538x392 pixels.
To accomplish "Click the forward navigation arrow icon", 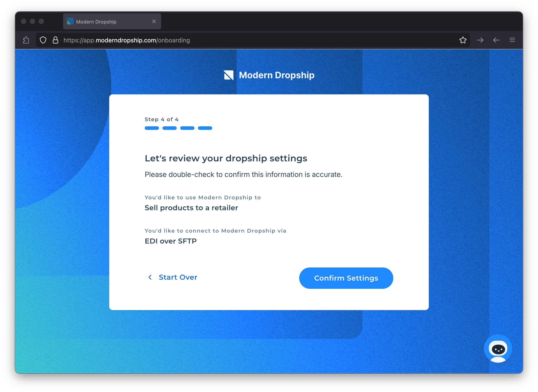I will click(x=481, y=40).
